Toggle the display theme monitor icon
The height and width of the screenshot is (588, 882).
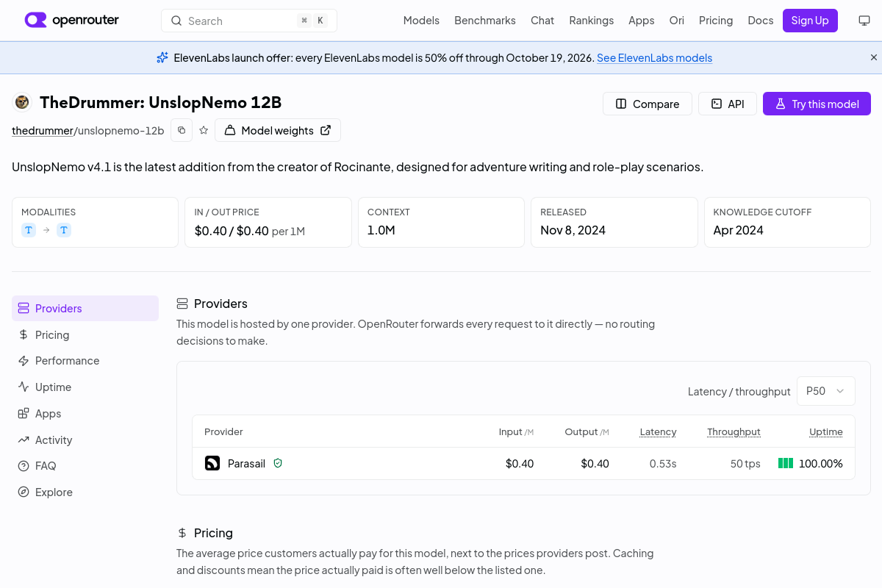click(x=864, y=21)
